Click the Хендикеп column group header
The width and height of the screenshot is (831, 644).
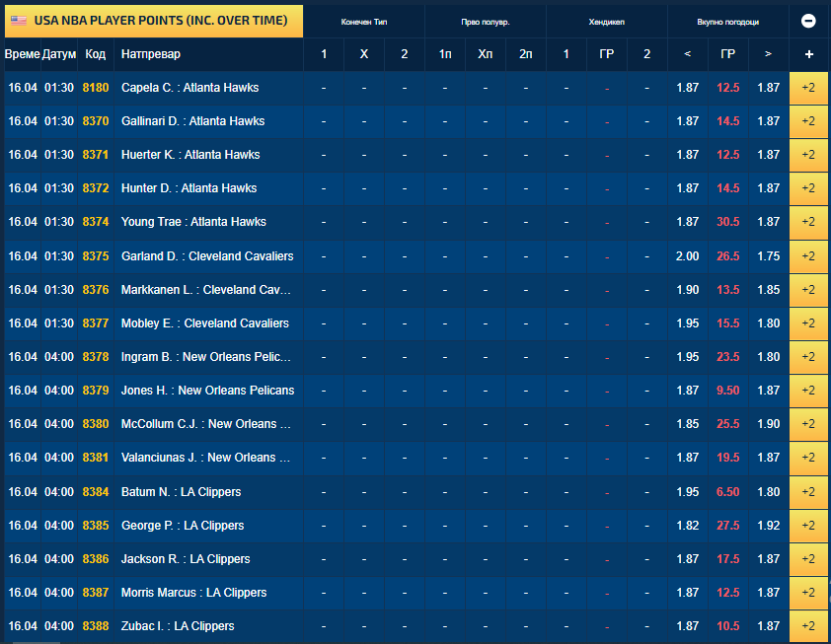pyautogui.click(x=607, y=22)
